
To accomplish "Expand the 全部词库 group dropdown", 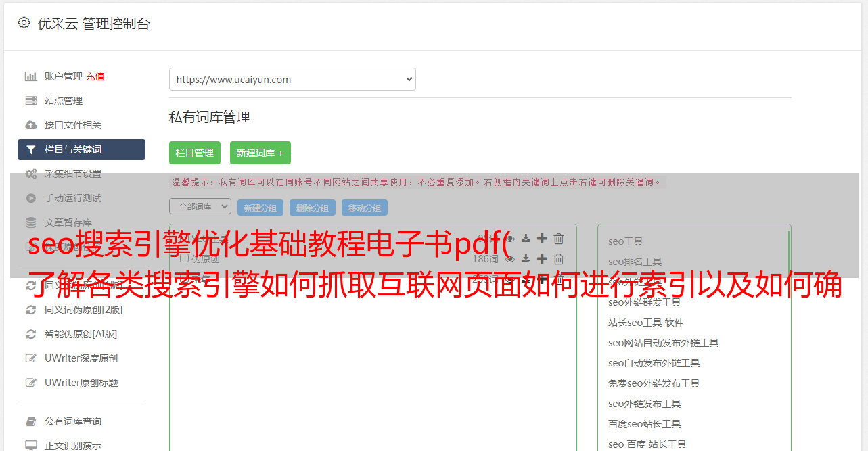I will (200, 206).
